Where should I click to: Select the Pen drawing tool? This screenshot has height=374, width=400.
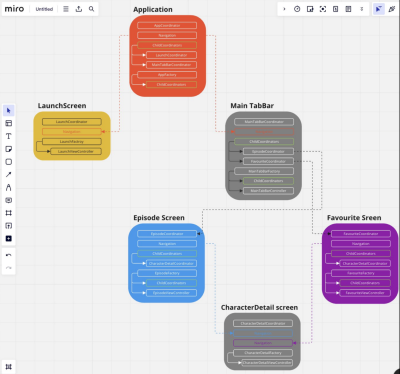(9, 187)
